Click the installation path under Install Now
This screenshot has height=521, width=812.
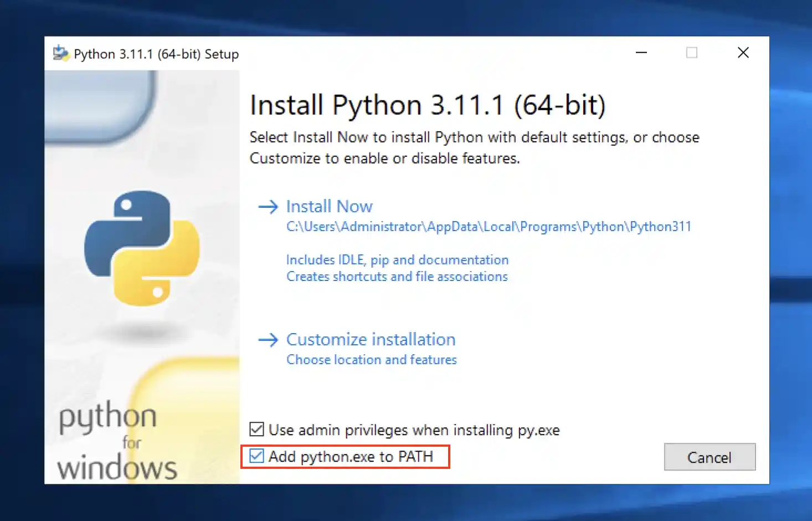pyautogui.click(x=488, y=226)
